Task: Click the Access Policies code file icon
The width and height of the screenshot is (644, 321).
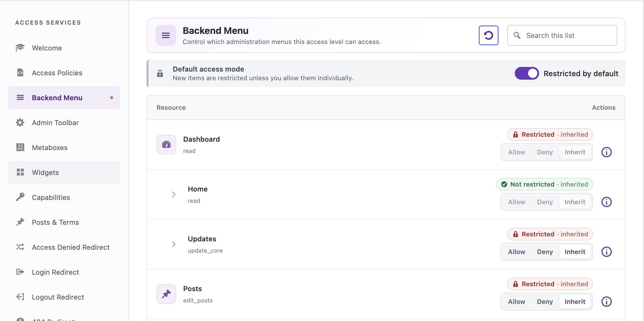Action: (x=20, y=72)
